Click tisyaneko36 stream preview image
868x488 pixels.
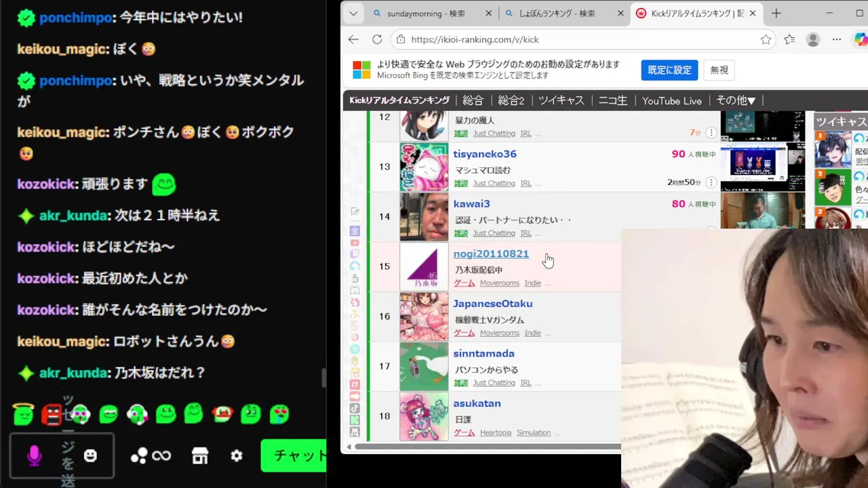pyautogui.click(x=763, y=167)
